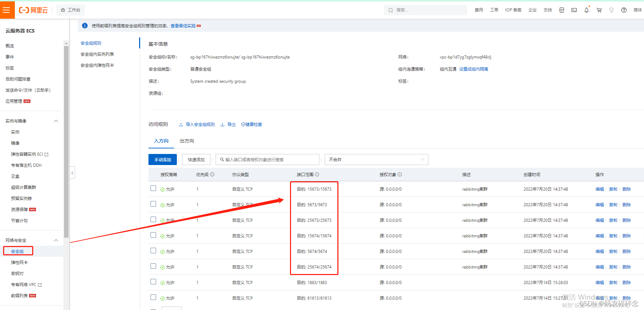Click 编辑 for the 15673/15673 rule

tap(600, 189)
